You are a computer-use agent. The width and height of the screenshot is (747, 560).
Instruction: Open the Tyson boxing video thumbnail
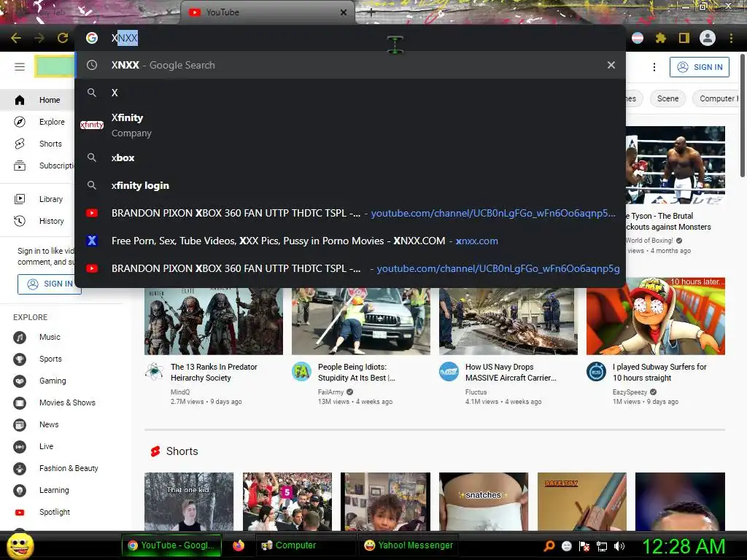tap(676, 166)
